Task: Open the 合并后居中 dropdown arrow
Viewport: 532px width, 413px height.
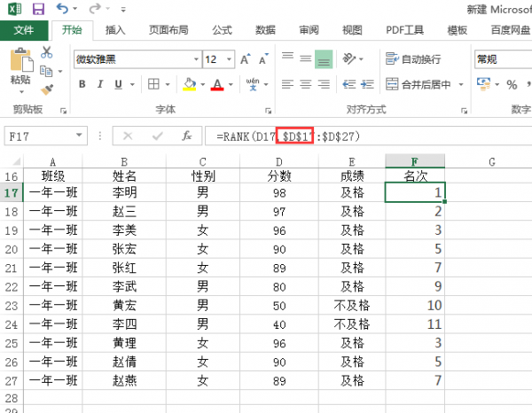Action: [x=461, y=84]
